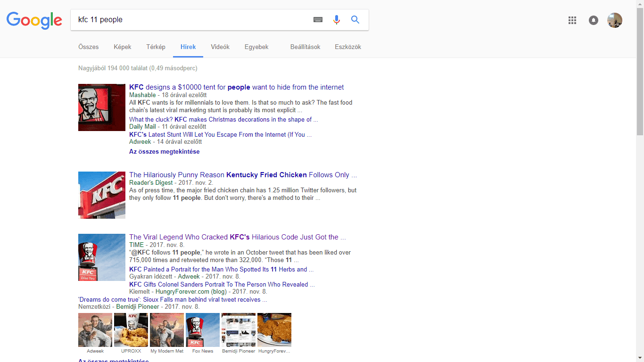
Task: Open the Google apps grid
Action: tap(572, 20)
